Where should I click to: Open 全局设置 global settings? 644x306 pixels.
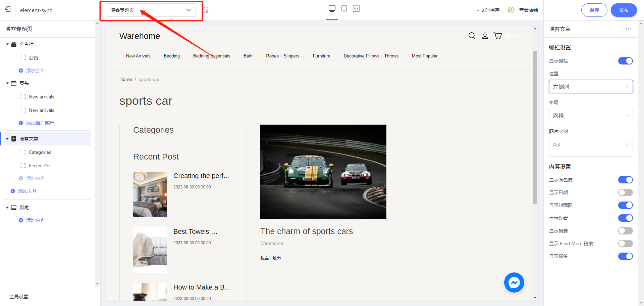coord(19,297)
